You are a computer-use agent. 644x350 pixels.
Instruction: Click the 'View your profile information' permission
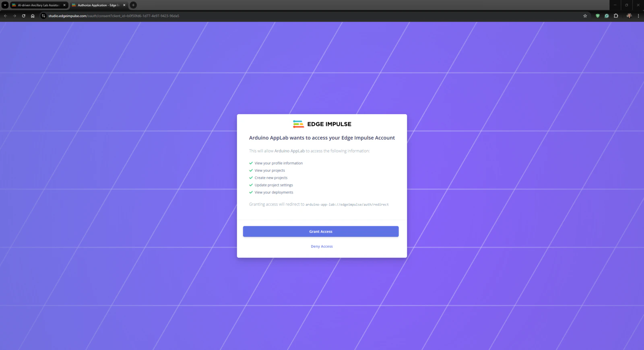pos(279,163)
